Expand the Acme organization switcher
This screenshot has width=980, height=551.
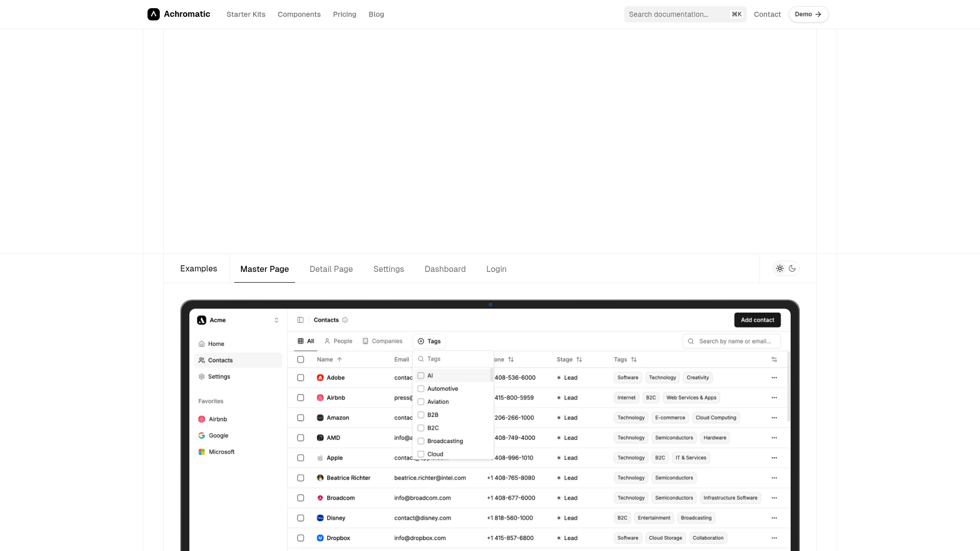pyautogui.click(x=276, y=320)
